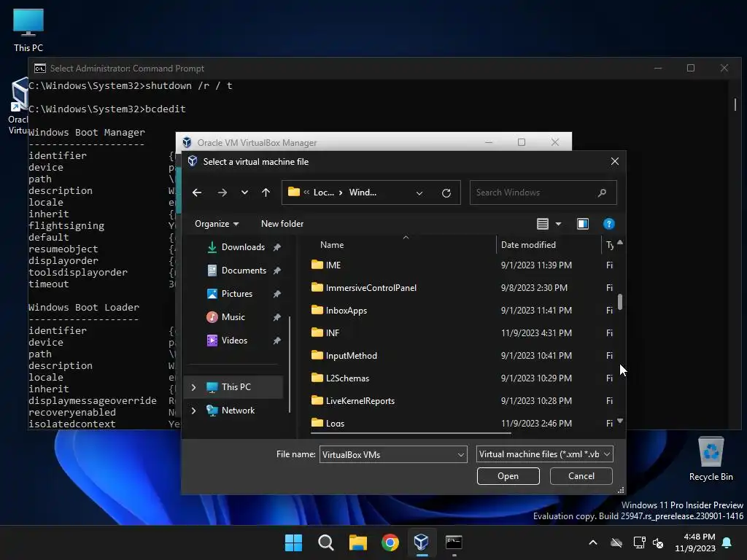Open the muted volume tray icon
747x560 pixels.
[x=659, y=542]
